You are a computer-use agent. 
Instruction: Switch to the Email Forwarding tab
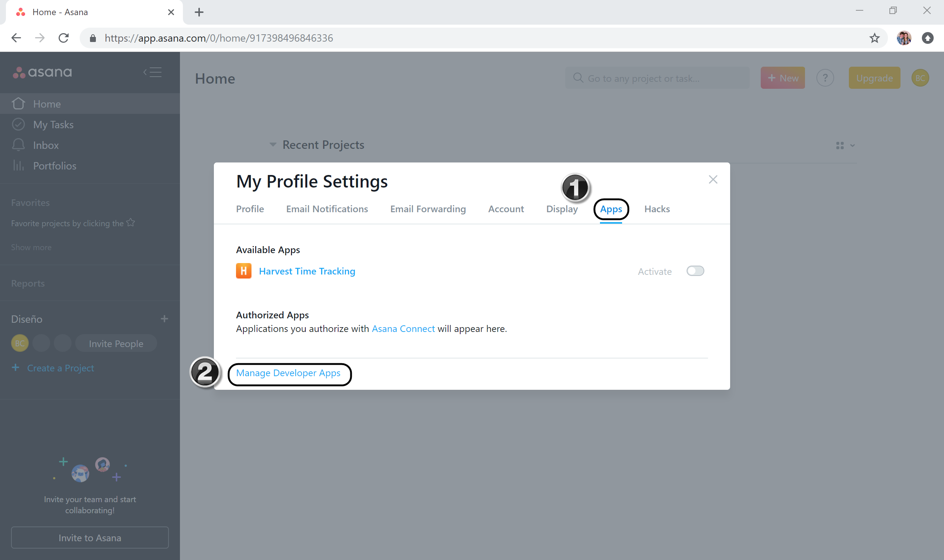[428, 209]
